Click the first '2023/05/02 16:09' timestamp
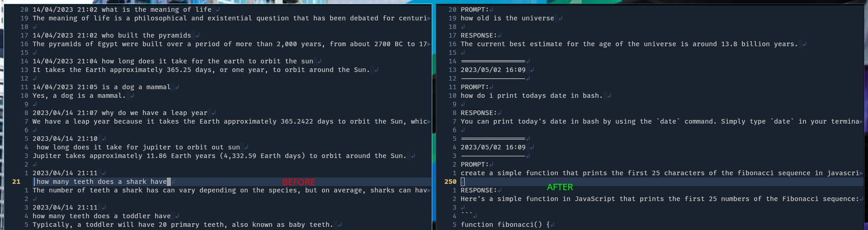Image resolution: width=868 pixels, height=230 pixels. tap(493, 70)
